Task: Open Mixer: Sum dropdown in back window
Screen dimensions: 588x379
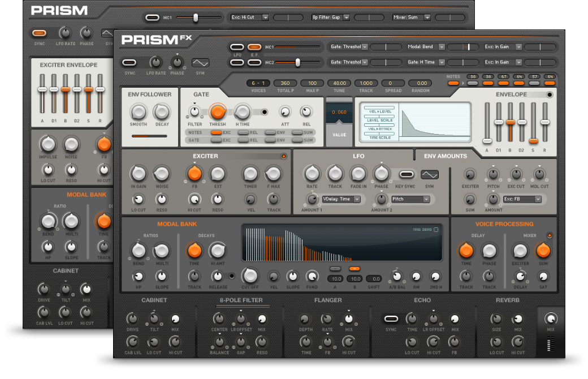Action: tap(412, 18)
